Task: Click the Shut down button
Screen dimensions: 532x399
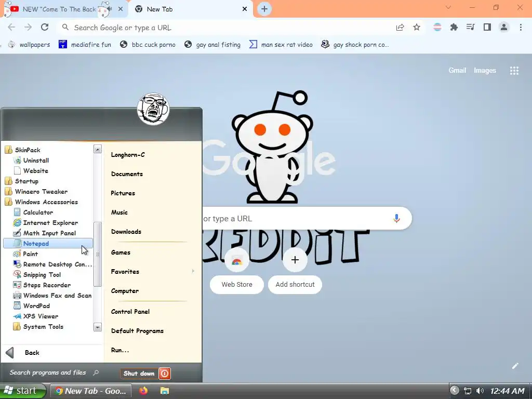Action: (x=139, y=374)
